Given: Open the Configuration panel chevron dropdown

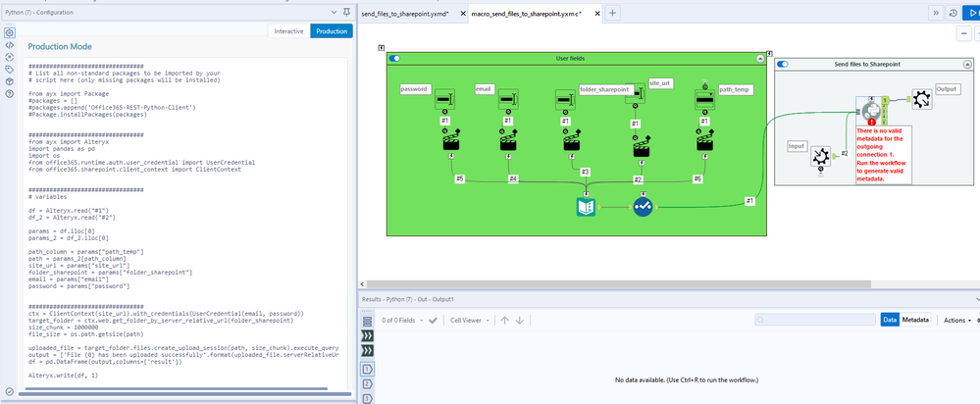Looking at the screenshot, I should click(334, 12).
